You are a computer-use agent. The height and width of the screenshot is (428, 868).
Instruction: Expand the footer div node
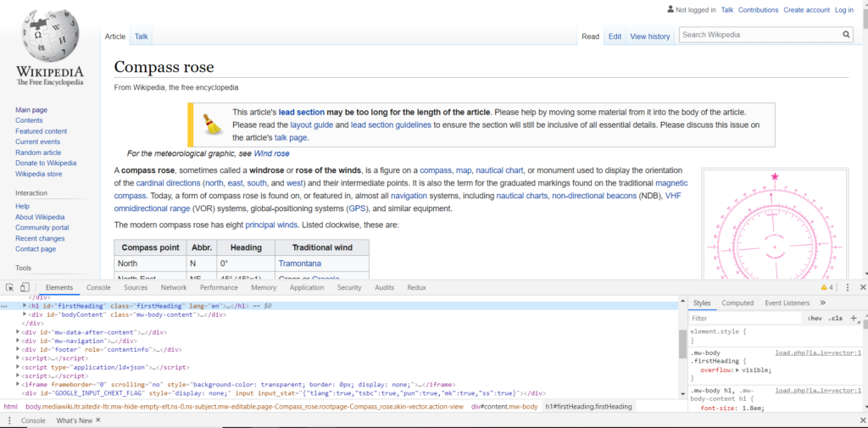pos(18,349)
